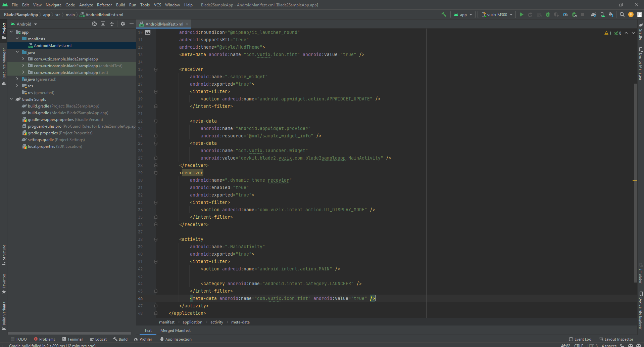
Task: Open the Project panel gear settings icon
Action: pos(123,24)
